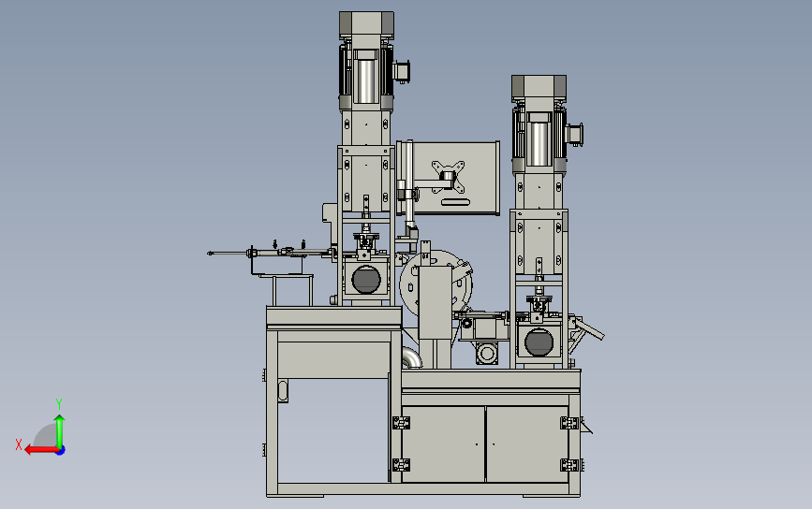Click the 'Y' axis label
812x509 pixels.
pos(58,404)
